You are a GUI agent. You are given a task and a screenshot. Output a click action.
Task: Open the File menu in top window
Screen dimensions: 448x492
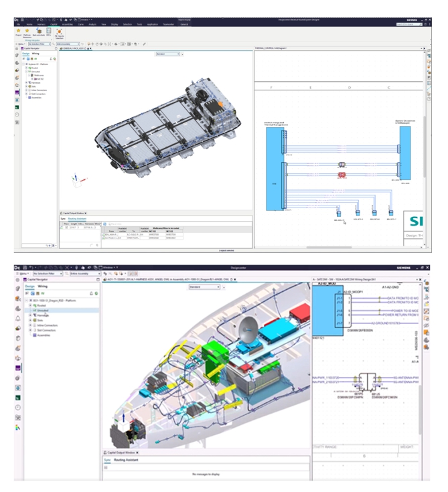(19, 24)
